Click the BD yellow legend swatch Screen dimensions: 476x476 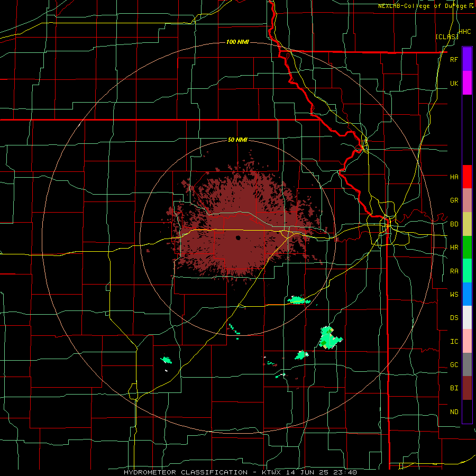(467, 224)
